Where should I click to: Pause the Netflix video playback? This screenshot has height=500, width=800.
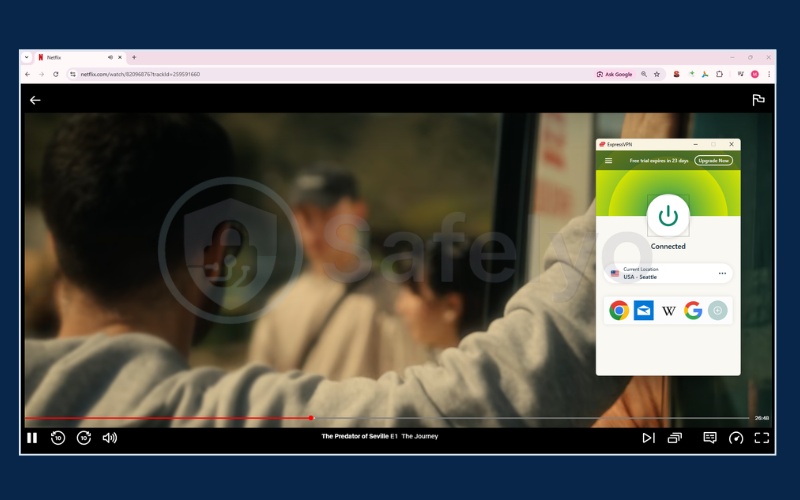(x=32, y=438)
